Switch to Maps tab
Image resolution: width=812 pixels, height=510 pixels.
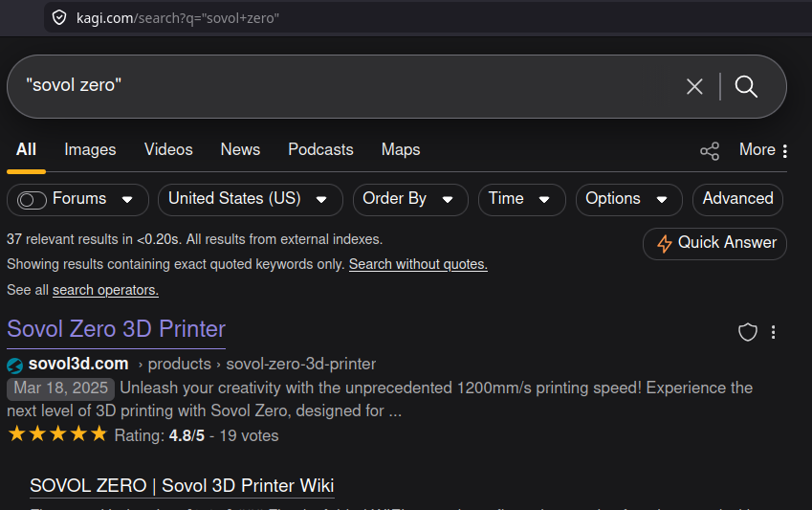(401, 150)
